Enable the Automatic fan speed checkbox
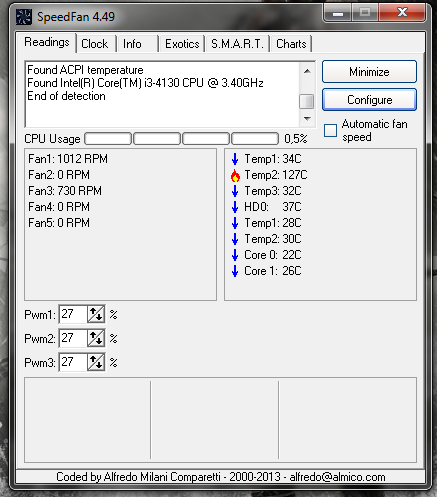Image resolution: width=437 pixels, height=497 pixels. tap(330, 130)
